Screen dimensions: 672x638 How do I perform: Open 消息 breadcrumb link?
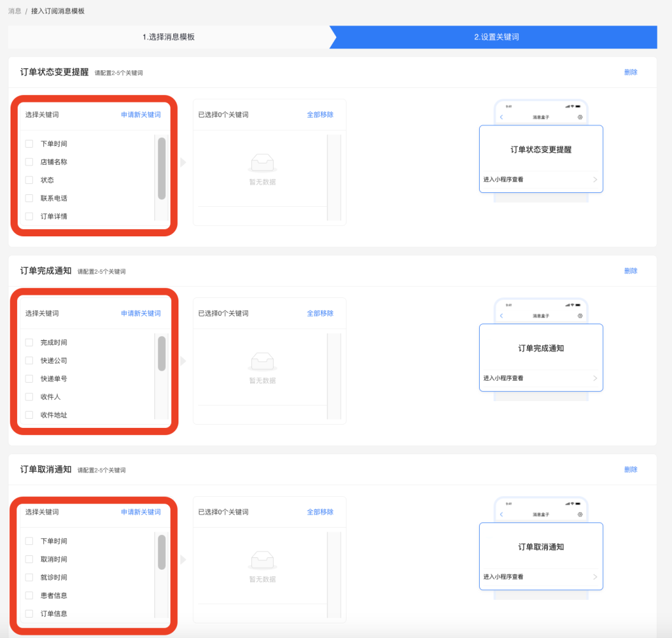click(14, 11)
